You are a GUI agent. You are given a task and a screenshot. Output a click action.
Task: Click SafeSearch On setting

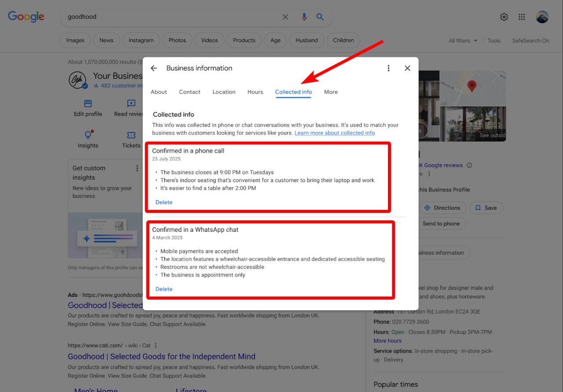pyautogui.click(x=530, y=40)
